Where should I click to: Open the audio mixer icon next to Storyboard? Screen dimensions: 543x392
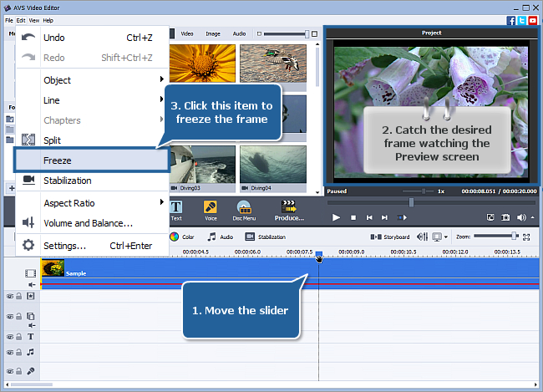click(422, 237)
